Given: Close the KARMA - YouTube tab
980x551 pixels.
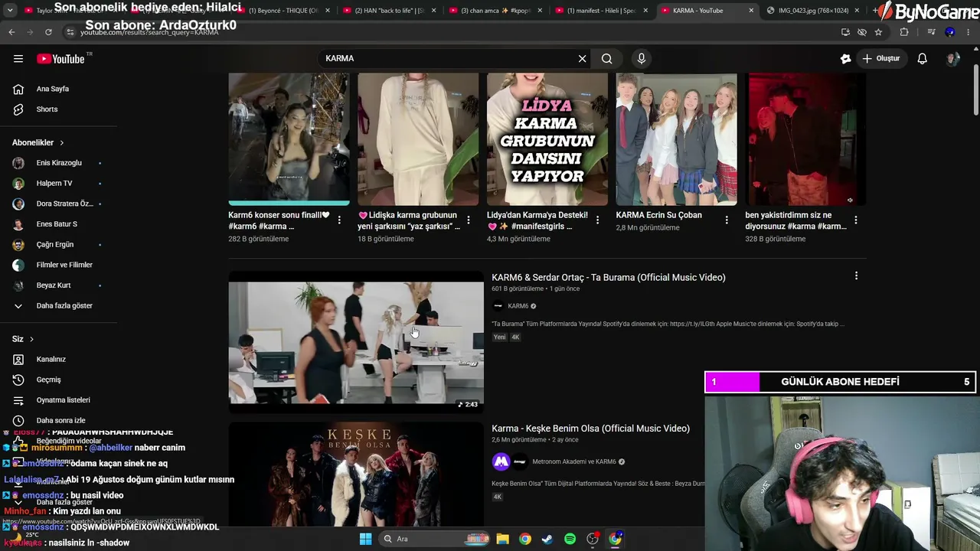Looking at the screenshot, I should [x=750, y=11].
